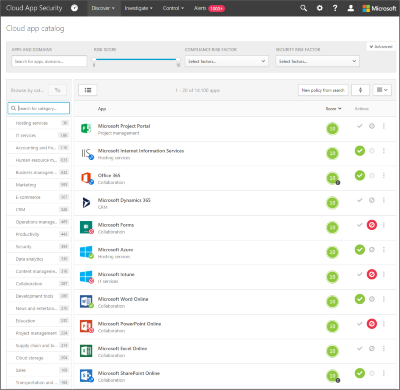Viewport: 400px width, 390px height.
Task: Open the settings gear icon
Action: coord(319,8)
